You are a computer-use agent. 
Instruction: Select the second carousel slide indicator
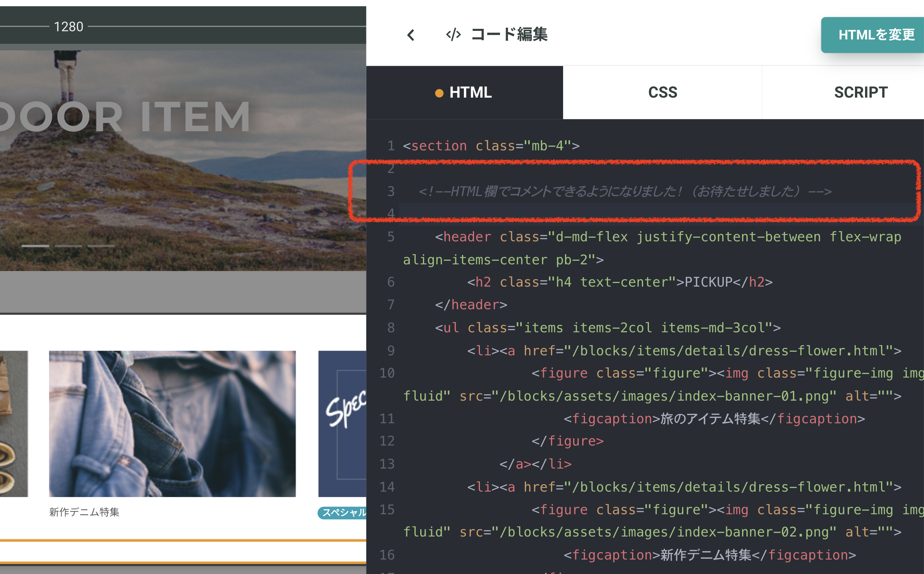coord(68,246)
